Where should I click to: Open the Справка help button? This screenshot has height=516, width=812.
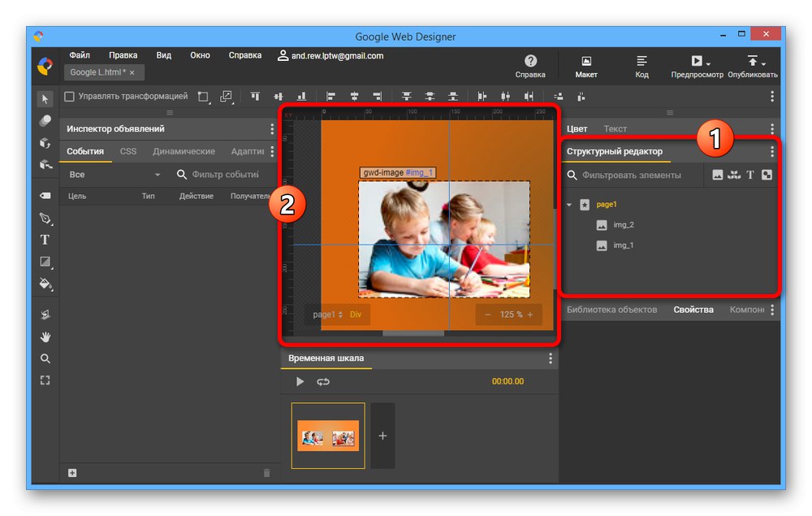(530, 67)
